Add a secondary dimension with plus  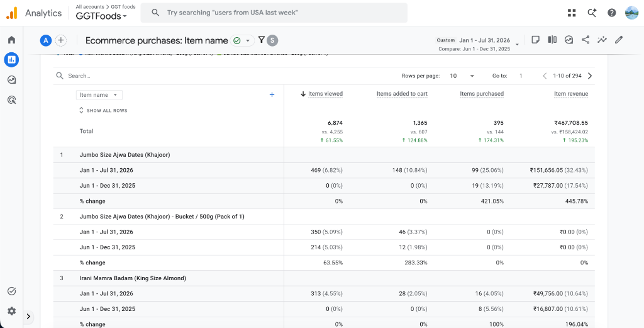[272, 95]
